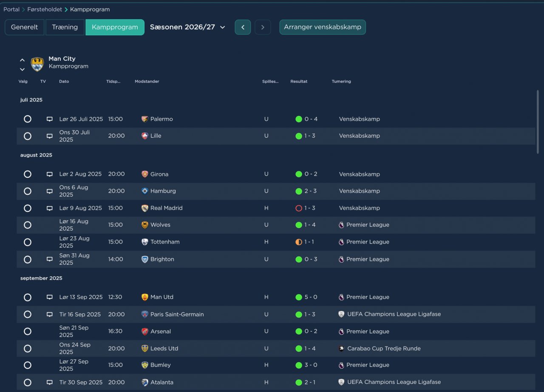Click the down chevron beside Man City
544x392 pixels.
[22, 69]
